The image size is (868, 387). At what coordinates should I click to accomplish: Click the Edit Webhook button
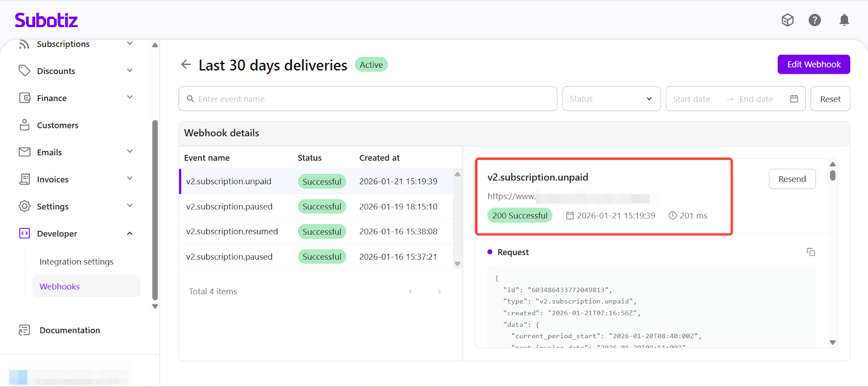tap(813, 64)
